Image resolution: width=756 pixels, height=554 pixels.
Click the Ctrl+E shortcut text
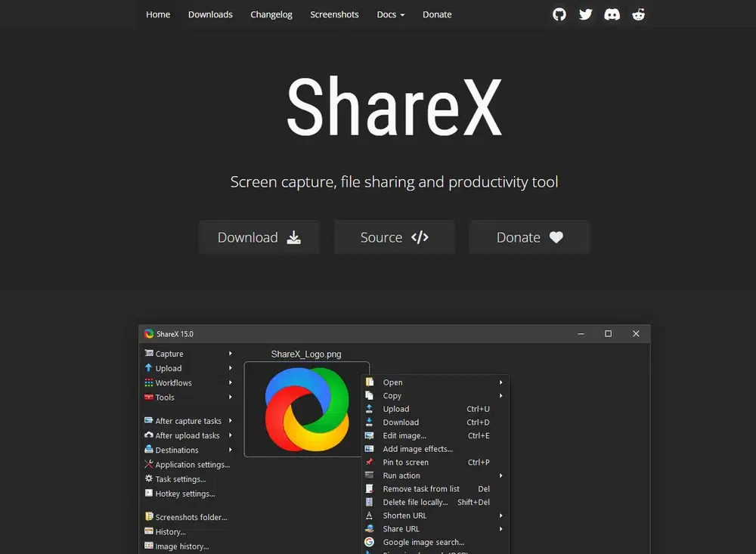click(x=479, y=435)
